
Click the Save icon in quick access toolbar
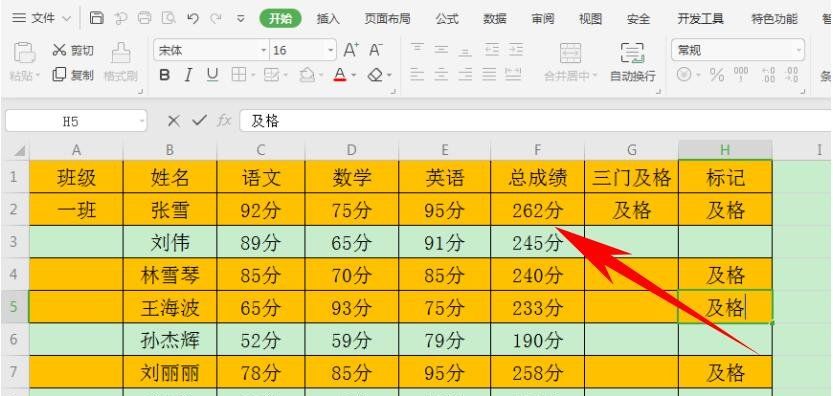pyautogui.click(x=97, y=18)
